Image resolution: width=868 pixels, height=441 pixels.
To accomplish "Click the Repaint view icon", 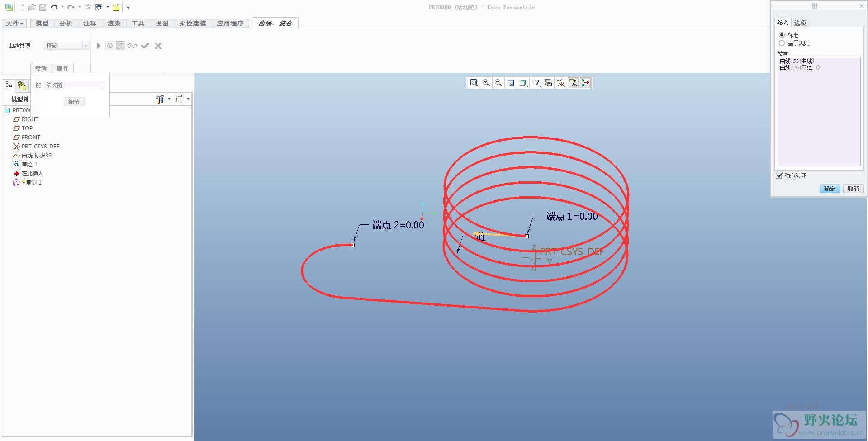I will pyautogui.click(x=511, y=83).
